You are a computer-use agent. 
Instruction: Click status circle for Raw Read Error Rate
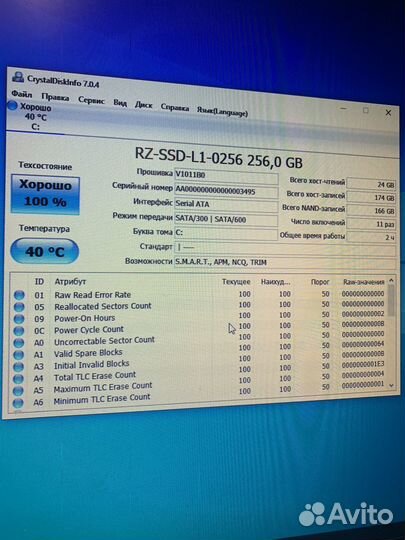click(x=19, y=295)
